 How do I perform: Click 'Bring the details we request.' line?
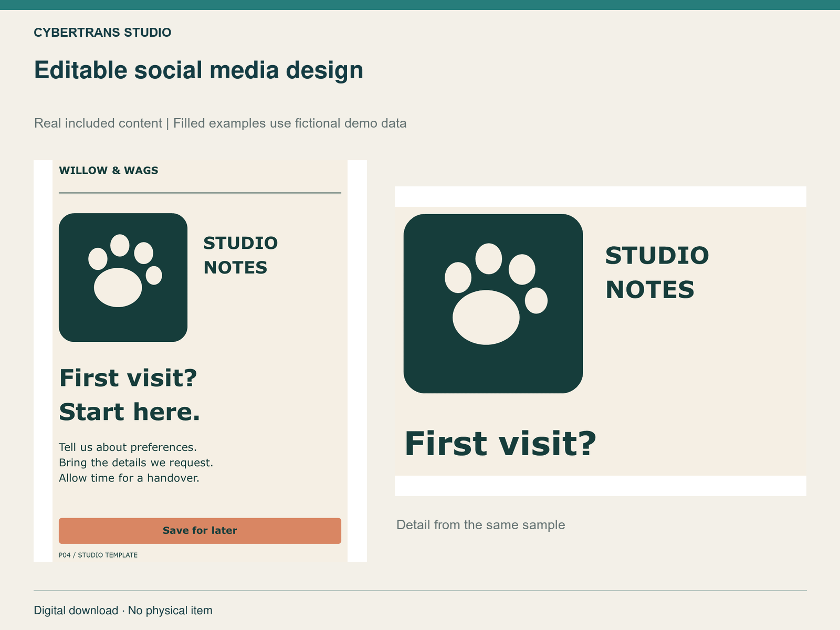pyautogui.click(x=136, y=463)
